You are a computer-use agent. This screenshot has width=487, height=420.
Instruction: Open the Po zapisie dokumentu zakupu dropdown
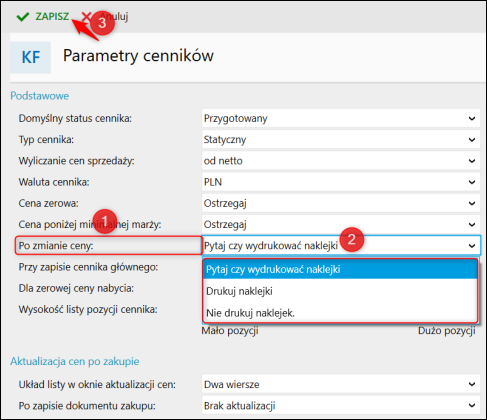tap(341, 406)
